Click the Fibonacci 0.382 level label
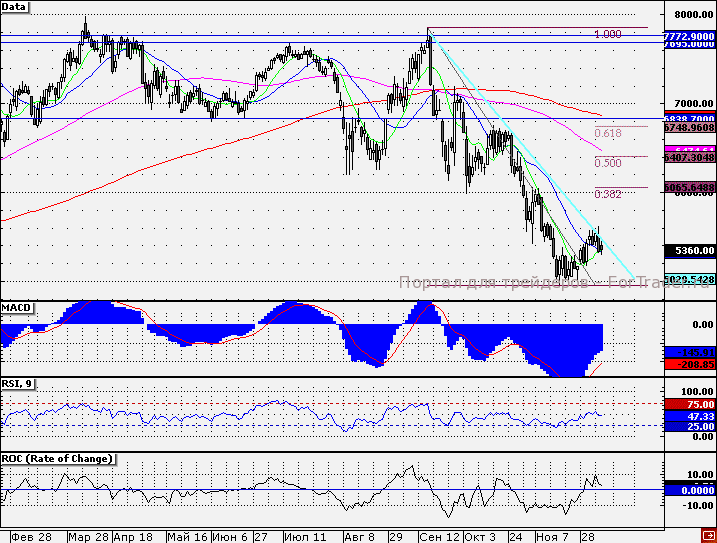 point(607,194)
